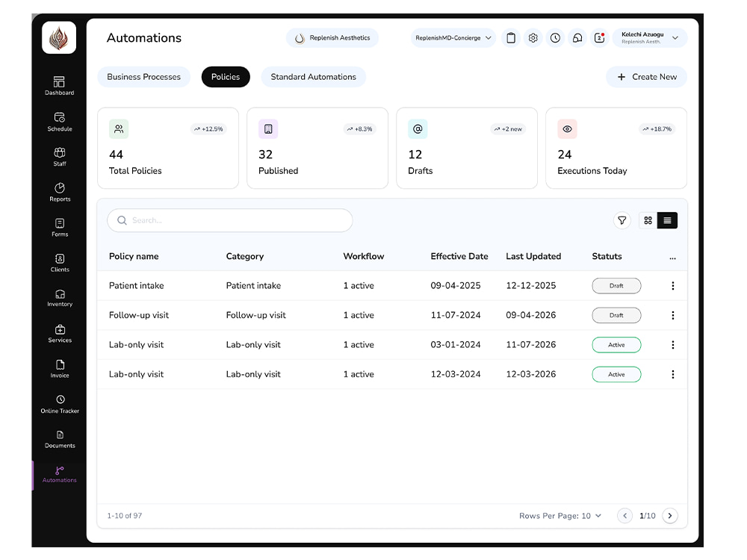Click Active status dated 12-03-2026
This screenshot has width=747, height=560.
coord(616,374)
